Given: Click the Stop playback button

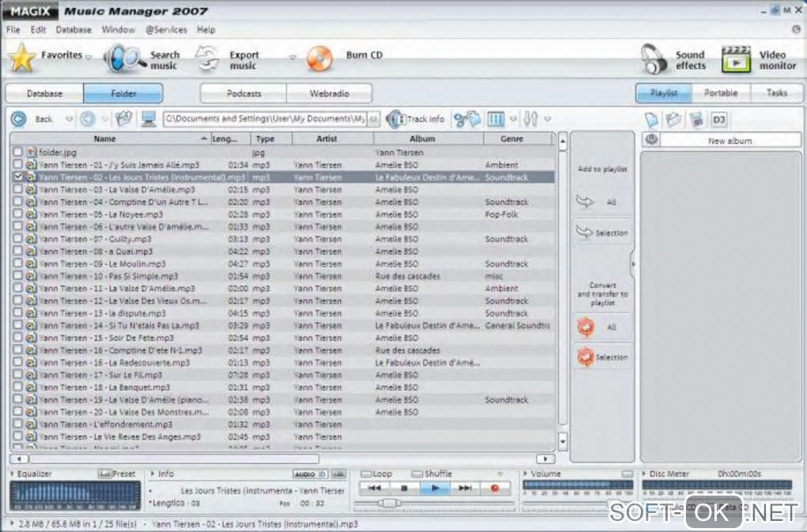Looking at the screenshot, I should 404,489.
